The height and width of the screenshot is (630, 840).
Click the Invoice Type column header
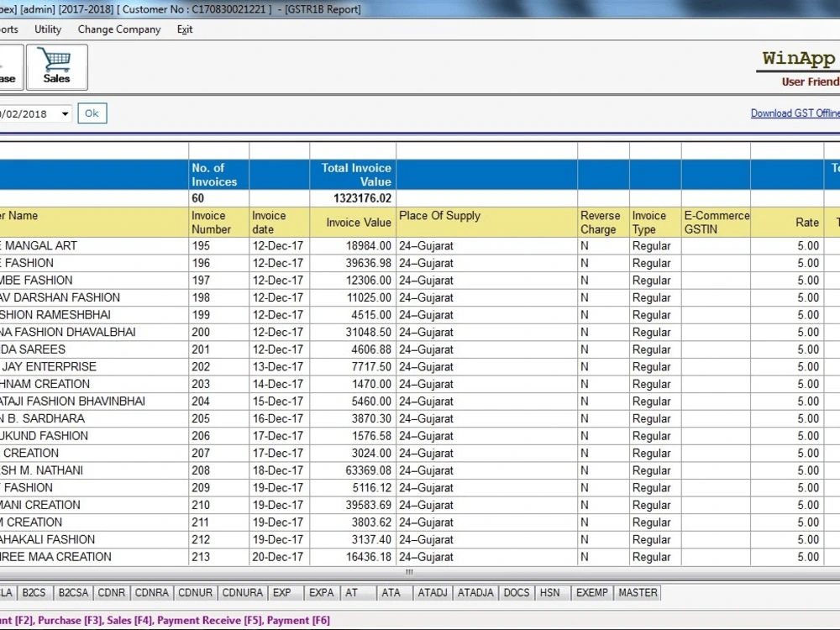point(655,223)
